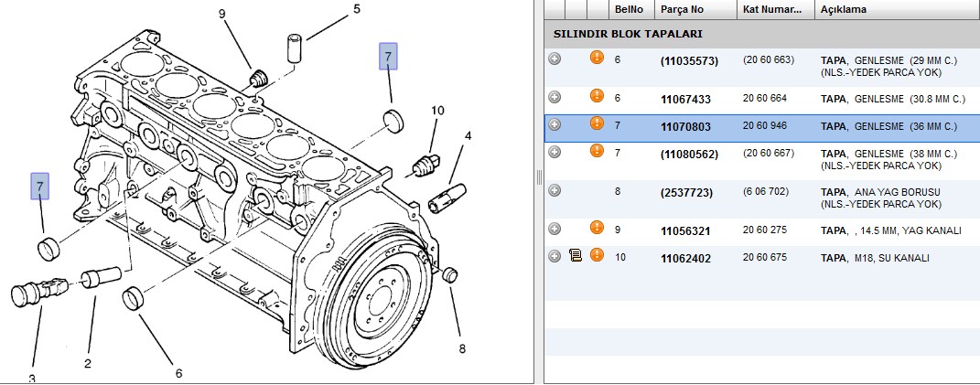The height and width of the screenshot is (385, 980).
Task: Click description TAPA, M18, SU KANALI
Action: pyautogui.click(x=875, y=258)
